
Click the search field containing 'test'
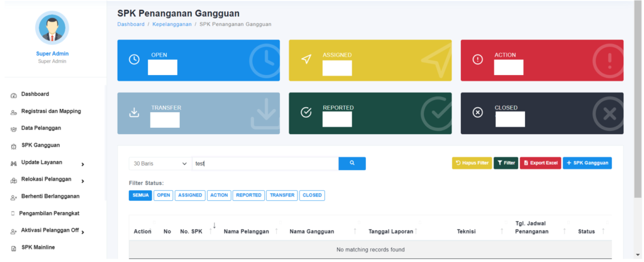(266, 163)
